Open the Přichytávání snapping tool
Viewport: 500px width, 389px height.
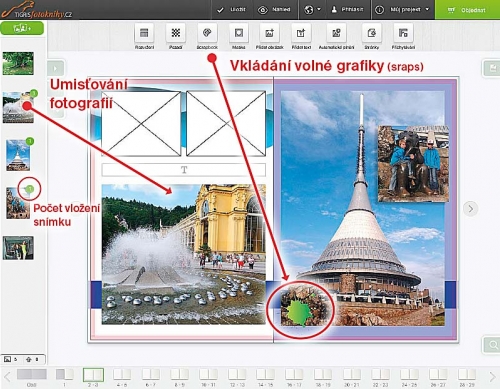[x=403, y=33]
